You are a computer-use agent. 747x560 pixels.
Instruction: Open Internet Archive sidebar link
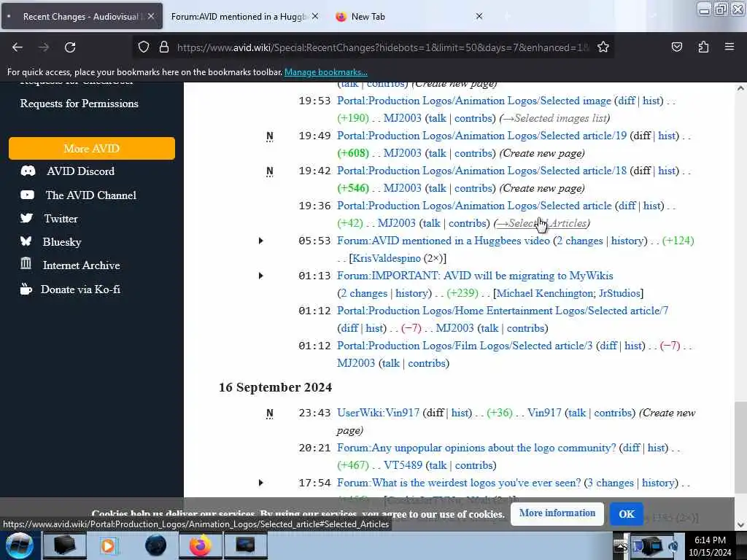82,265
